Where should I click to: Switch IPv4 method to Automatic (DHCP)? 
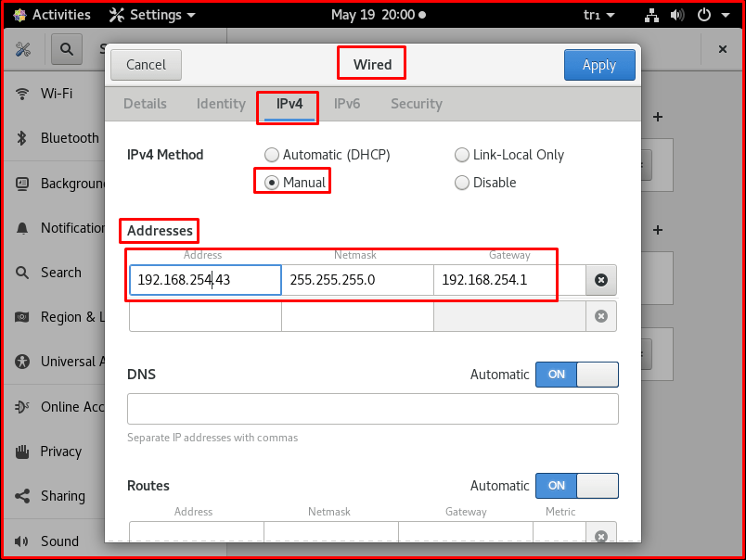[x=272, y=155]
